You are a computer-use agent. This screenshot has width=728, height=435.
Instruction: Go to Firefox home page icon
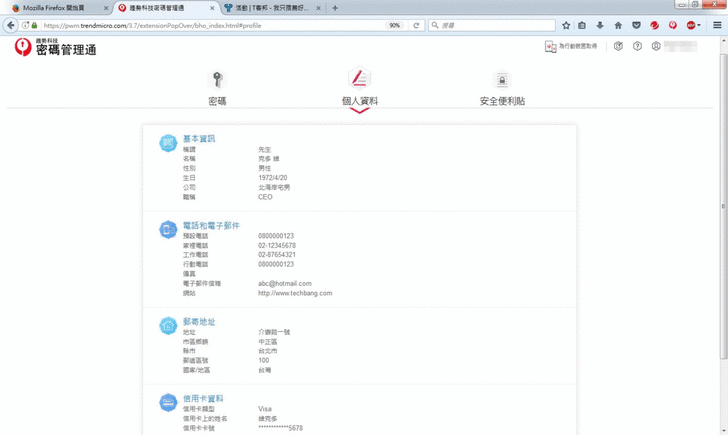618,26
